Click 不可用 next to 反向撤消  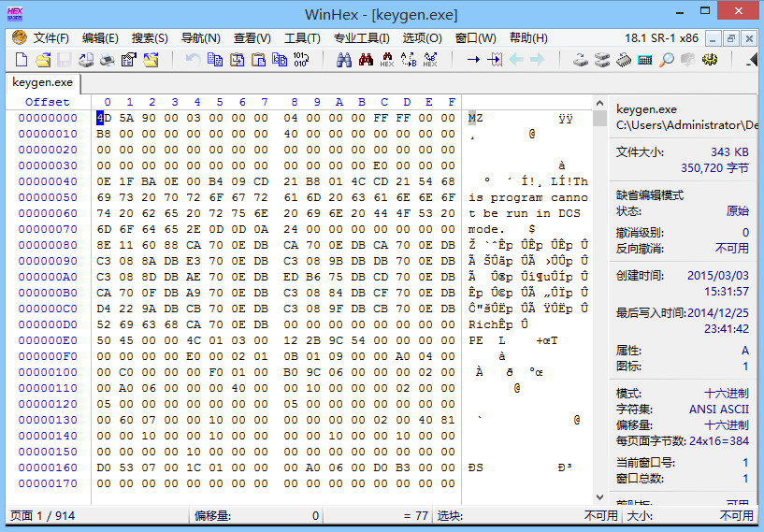(732, 249)
